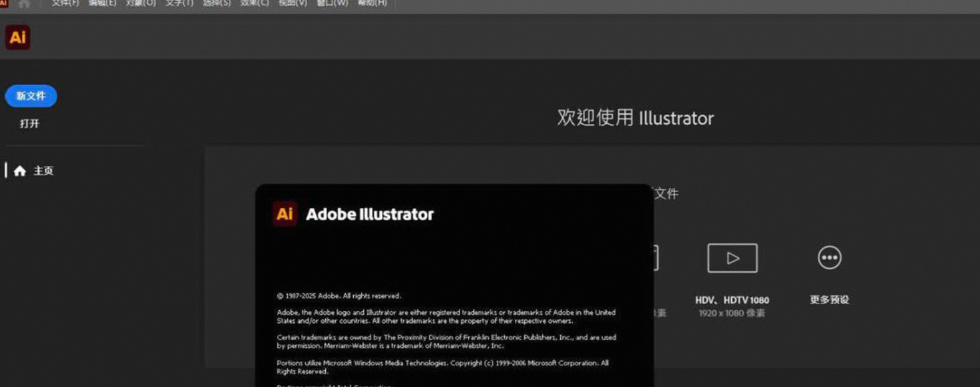Click the home icon in the menu bar

click(24, 4)
